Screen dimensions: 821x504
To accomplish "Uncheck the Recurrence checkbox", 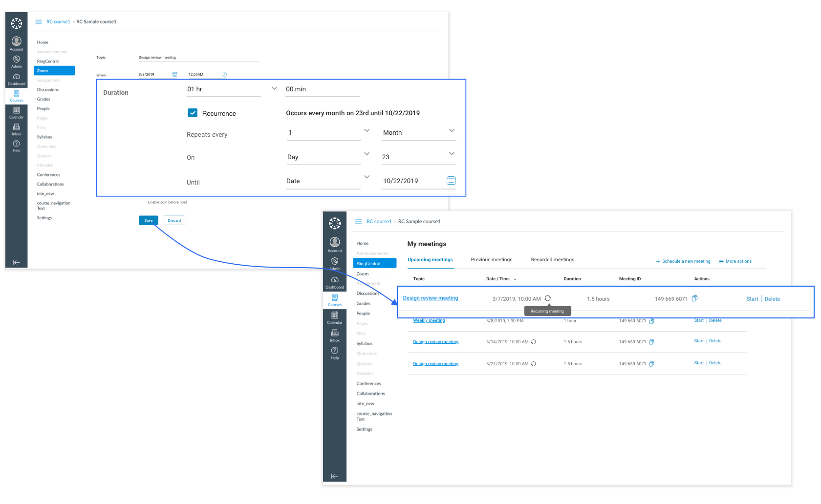I will (x=193, y=113).
